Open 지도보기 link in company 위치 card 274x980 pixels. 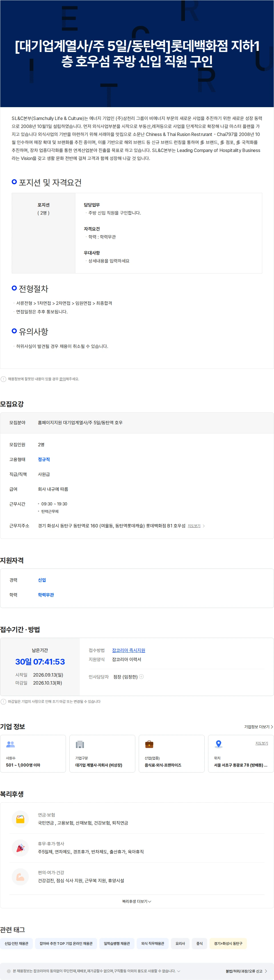[x=261, y=743]
